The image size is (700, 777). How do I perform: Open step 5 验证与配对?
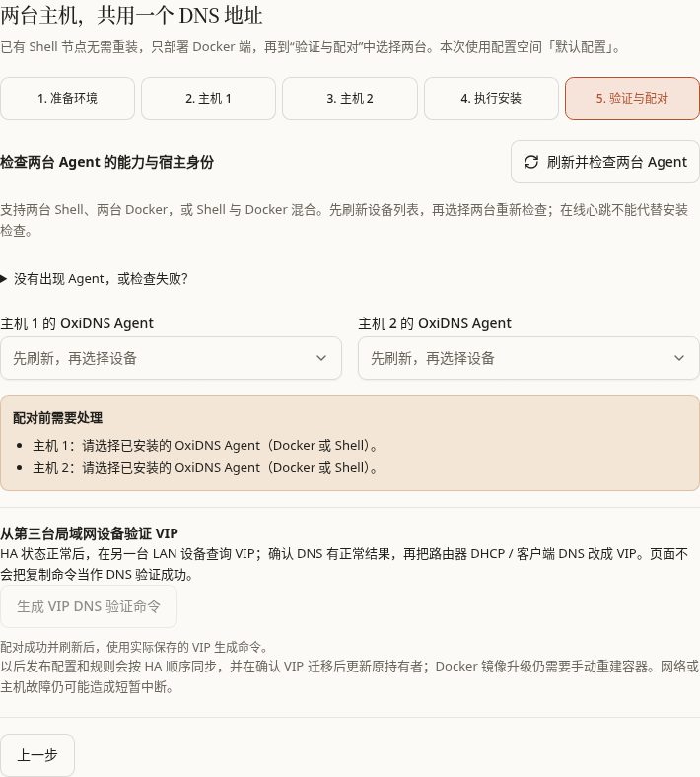pos(632,99)
